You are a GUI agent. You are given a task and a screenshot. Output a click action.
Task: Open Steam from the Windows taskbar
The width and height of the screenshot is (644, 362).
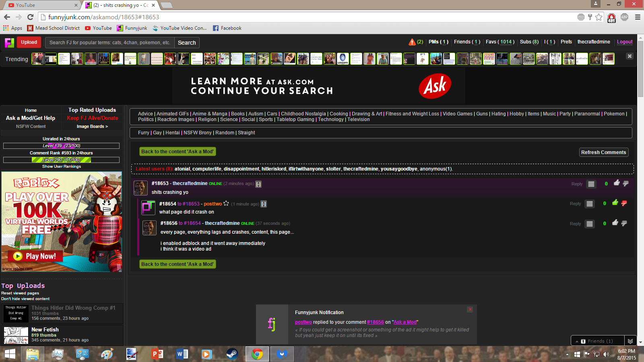[232, 354]
